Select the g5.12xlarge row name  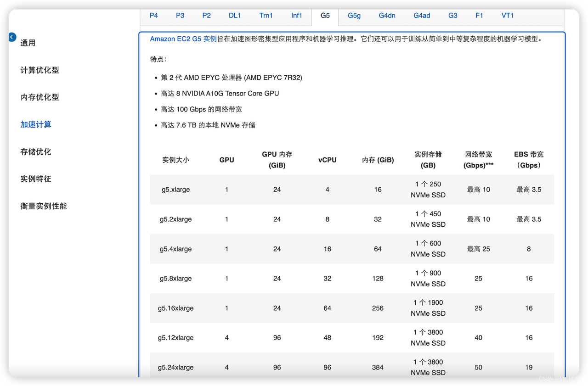coord(176,337)
